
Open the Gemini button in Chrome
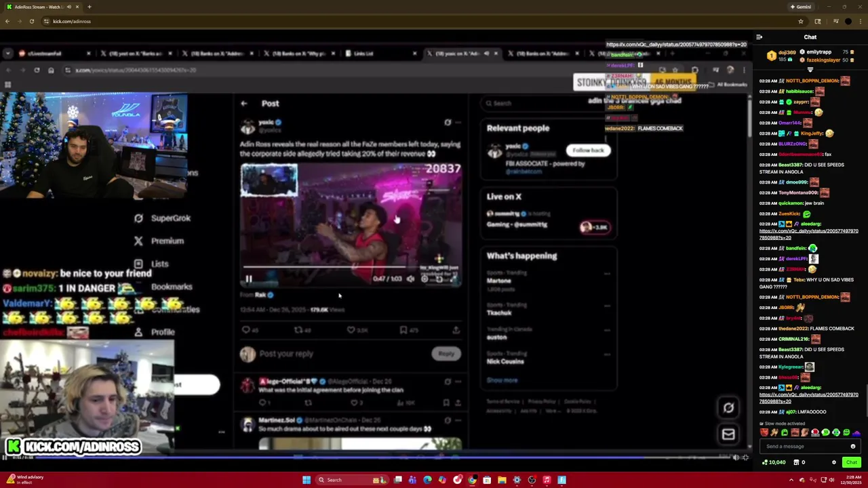point(800,7)
